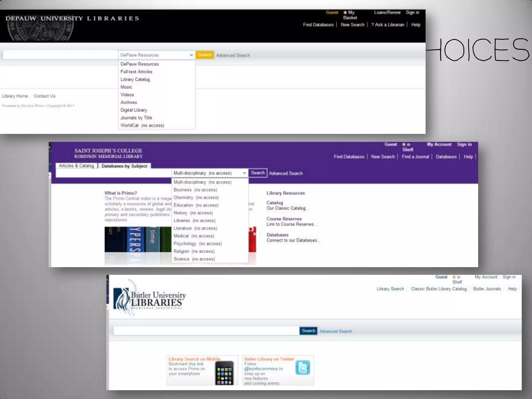The width and height of the screenshot is (532, 399).
Task: Open the Ask a Librarian link
Action: pos(388,25)
